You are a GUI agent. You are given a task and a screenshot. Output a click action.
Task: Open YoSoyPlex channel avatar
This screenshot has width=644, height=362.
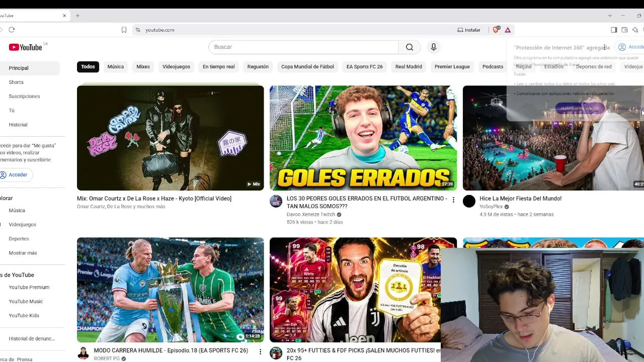point(469,201)
